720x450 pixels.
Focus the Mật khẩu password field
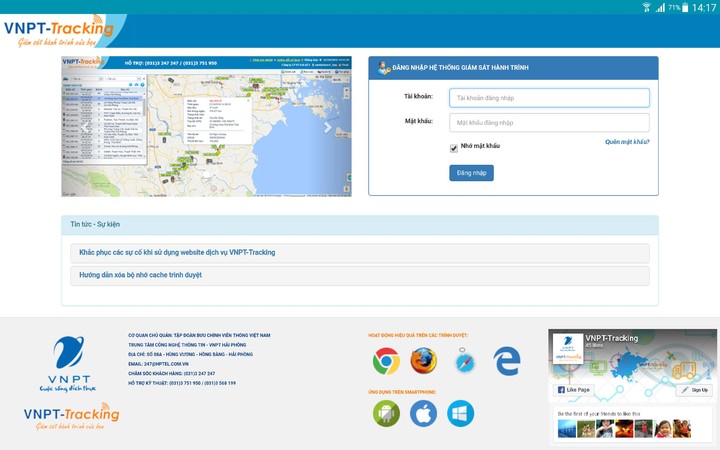click(549, 123)
